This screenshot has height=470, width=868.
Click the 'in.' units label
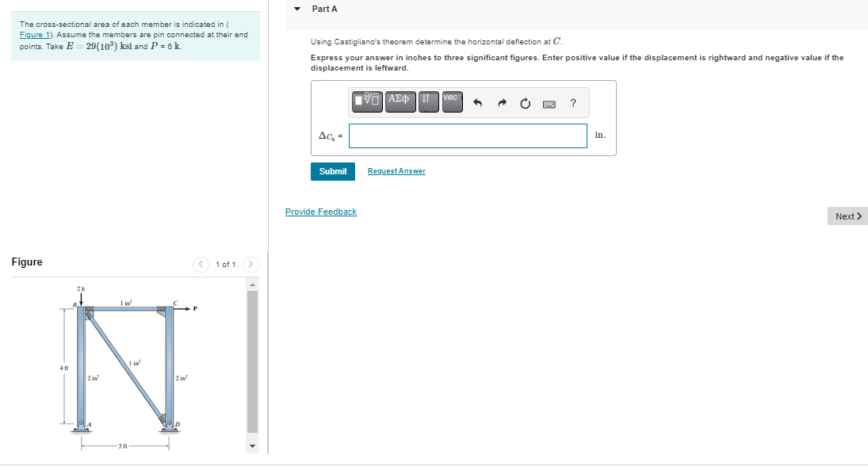[x=600, y=135]
